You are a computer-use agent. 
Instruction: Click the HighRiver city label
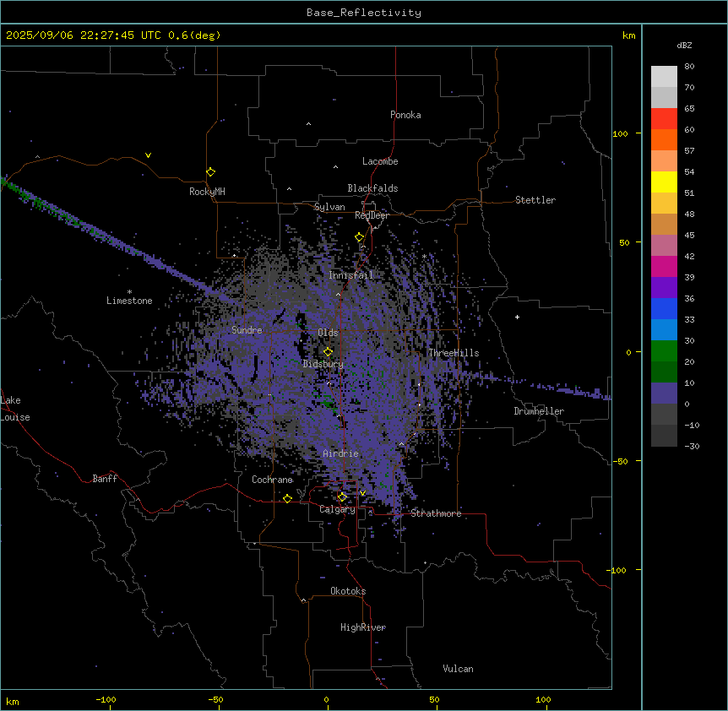coord(363,627)
